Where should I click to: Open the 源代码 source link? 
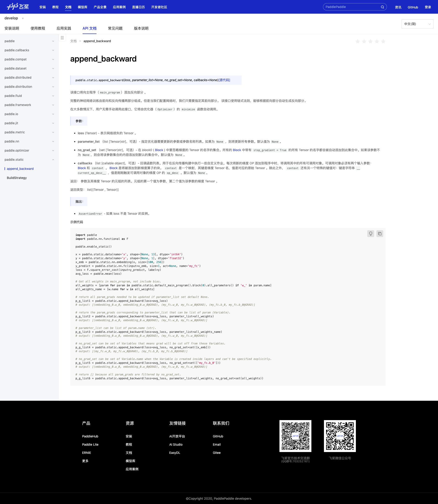click(224, 80)
